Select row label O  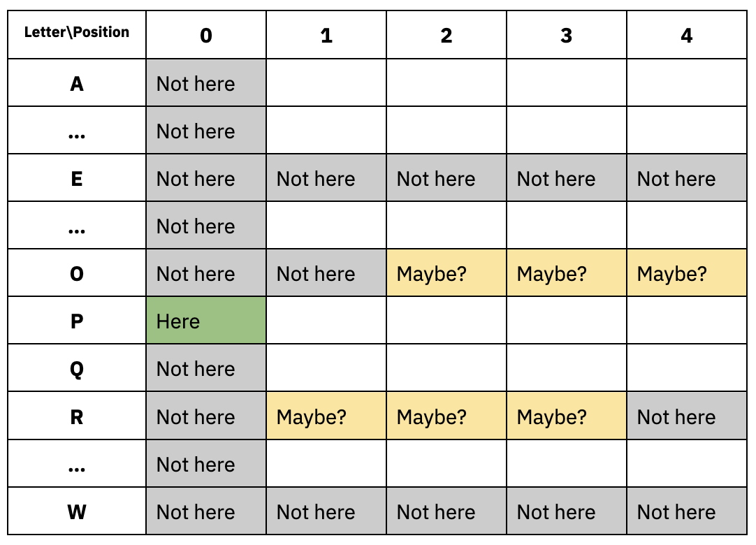tap(77, 273)
